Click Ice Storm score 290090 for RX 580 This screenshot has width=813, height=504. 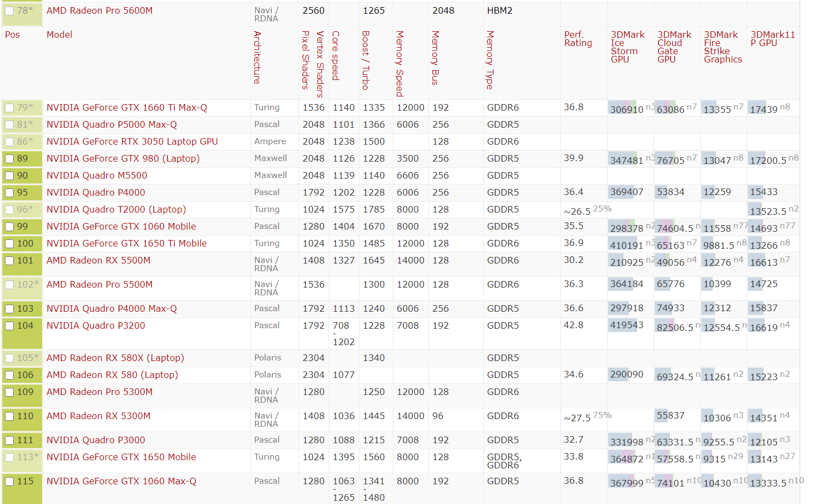(x=627, y=374)
